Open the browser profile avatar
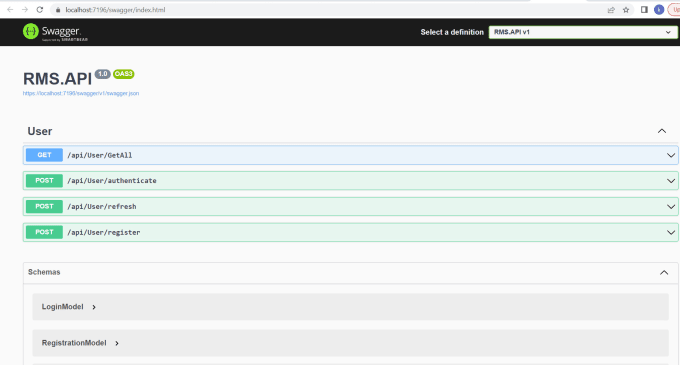 click(x=659, y=10)
